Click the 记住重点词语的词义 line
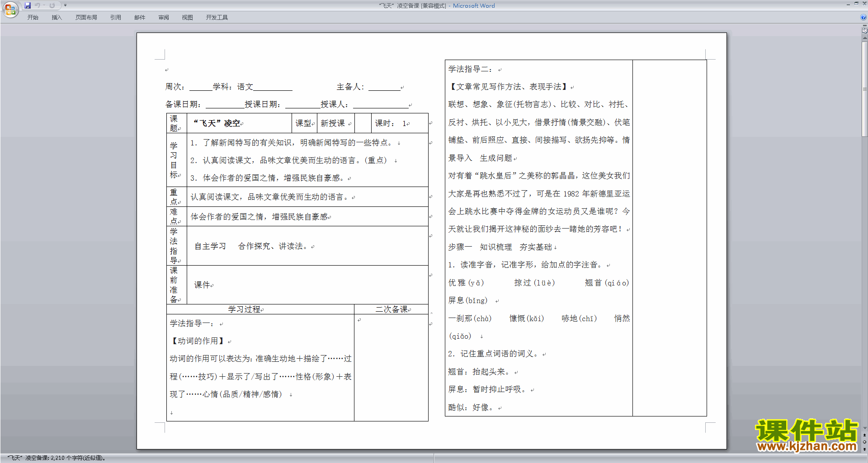Screen dimensions: 868x463 tap(494, 354)
